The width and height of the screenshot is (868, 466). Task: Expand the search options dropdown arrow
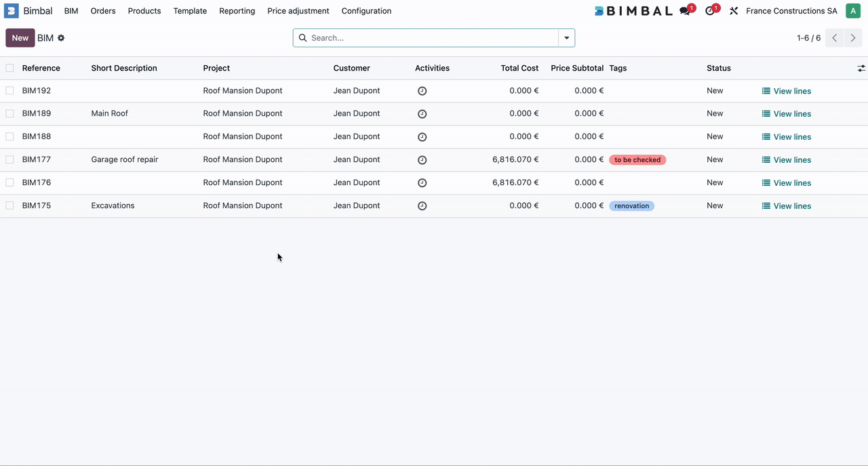[x=566, y=38]
